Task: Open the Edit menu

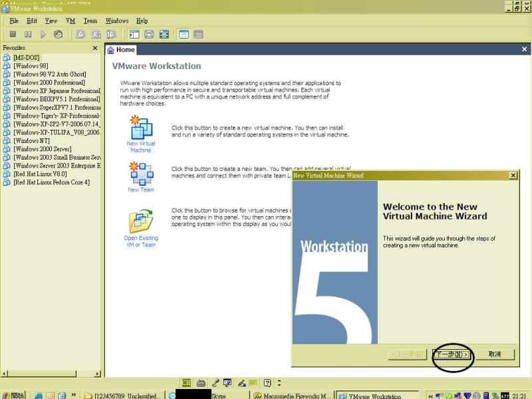Action: coord(32,21)
